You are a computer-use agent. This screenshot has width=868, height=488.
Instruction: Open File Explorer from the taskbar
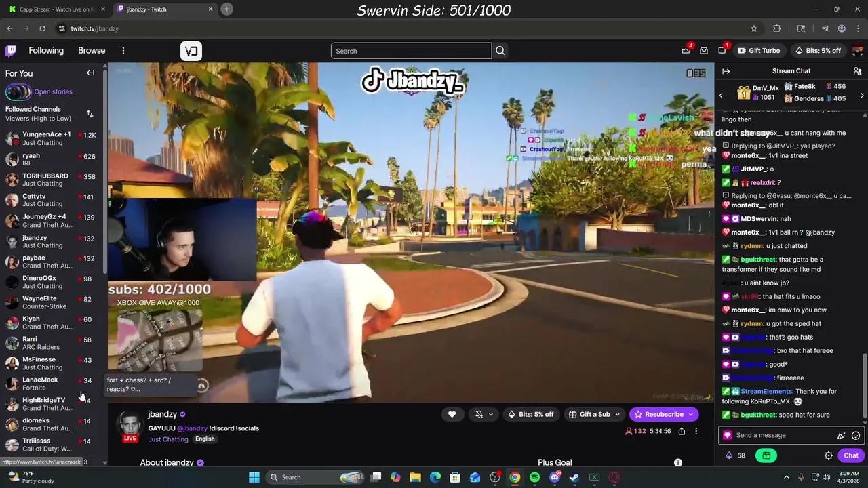coord(415,477)
